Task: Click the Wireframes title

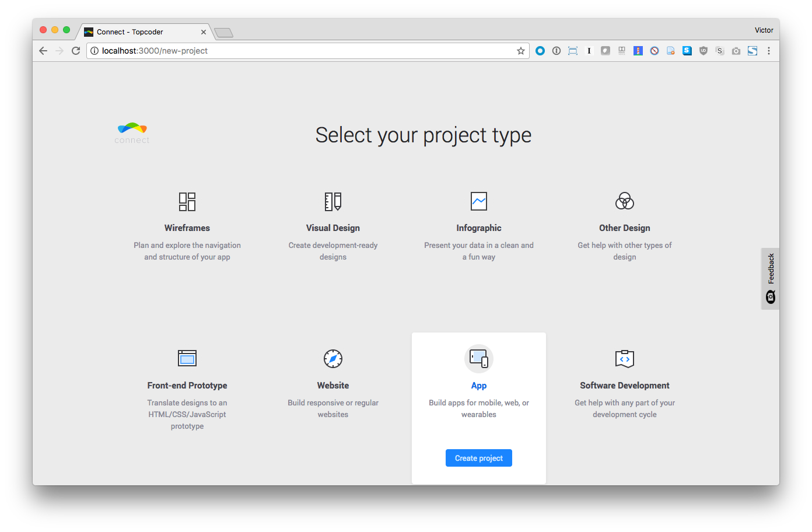Action: click(x=187, y=228)
